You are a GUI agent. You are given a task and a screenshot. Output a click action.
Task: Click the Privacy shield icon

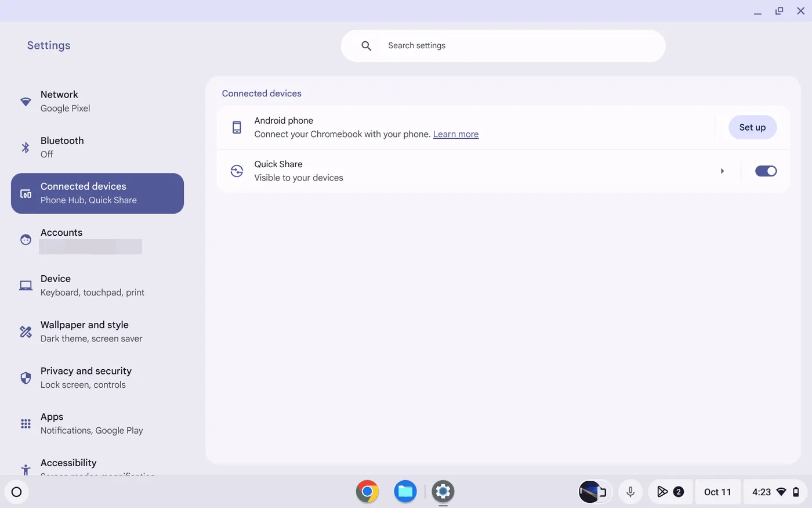[x=26, y=378]
